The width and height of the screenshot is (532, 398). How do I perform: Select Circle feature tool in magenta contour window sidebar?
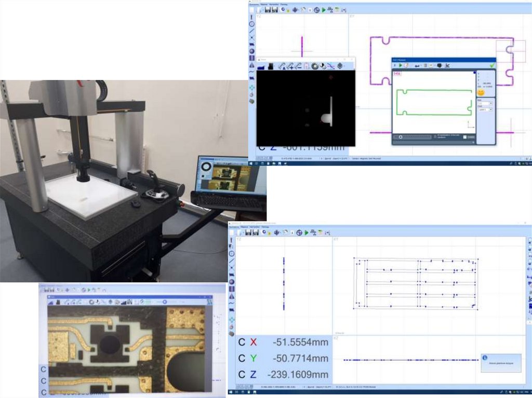(252, 24)
